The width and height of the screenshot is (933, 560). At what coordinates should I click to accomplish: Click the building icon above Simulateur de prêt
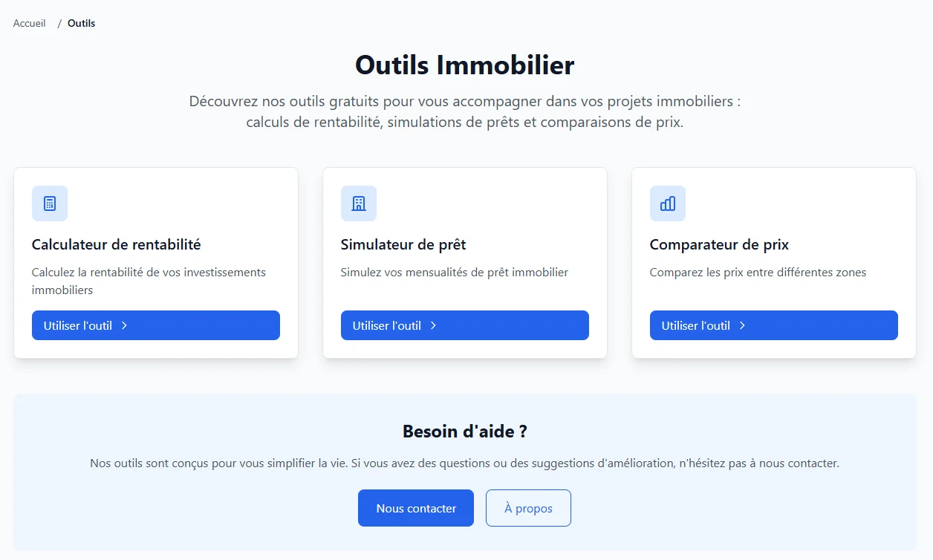[359, 204]
